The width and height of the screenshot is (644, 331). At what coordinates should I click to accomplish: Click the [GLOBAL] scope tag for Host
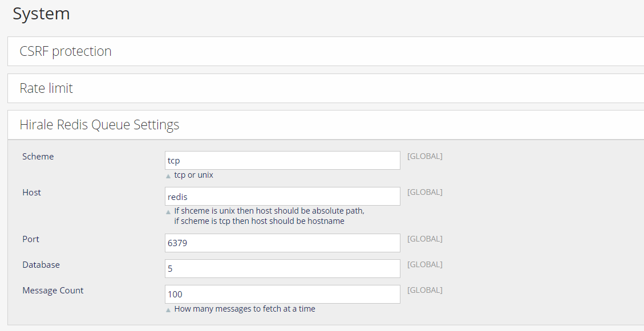coord(424,192)
